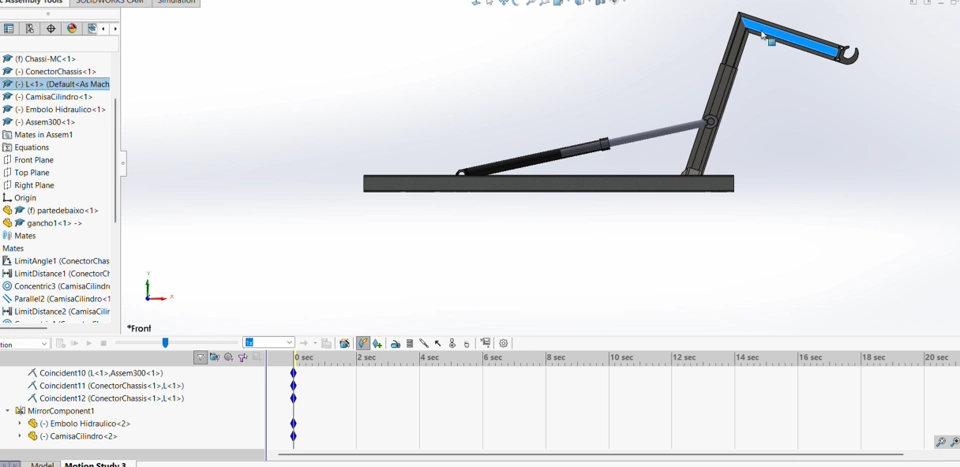
Task: Click the Stop button in motion toolbar
Action: 103,343
